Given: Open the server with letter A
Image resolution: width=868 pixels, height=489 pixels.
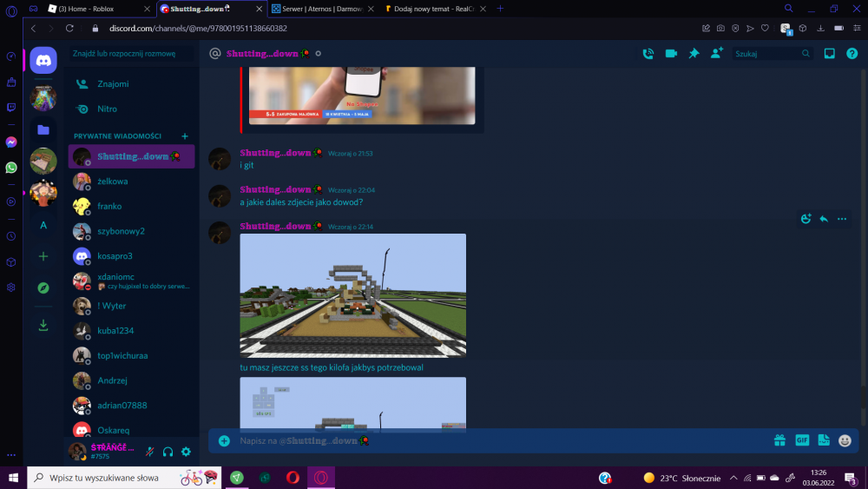Looking at the screenshot, I should 43,225.
